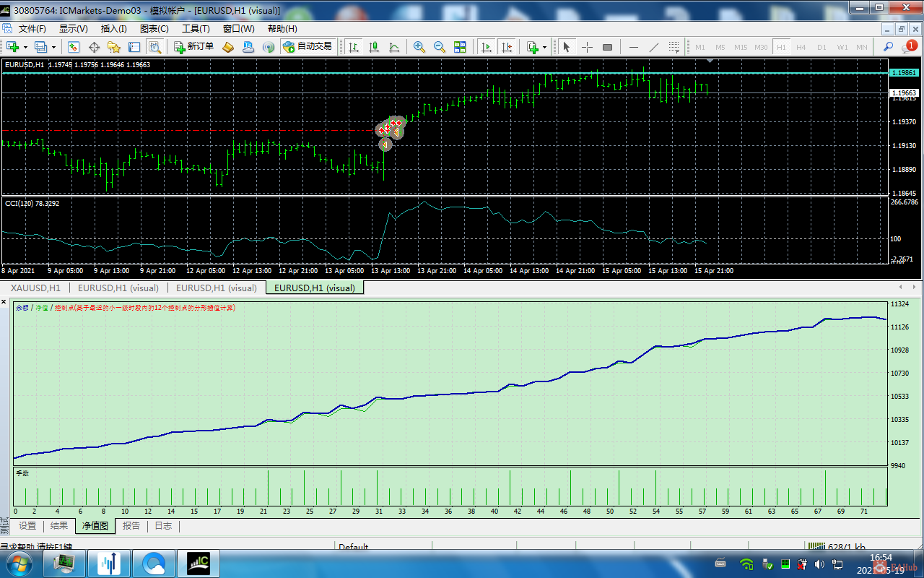Open the search magnifier icon

[888, 47]
